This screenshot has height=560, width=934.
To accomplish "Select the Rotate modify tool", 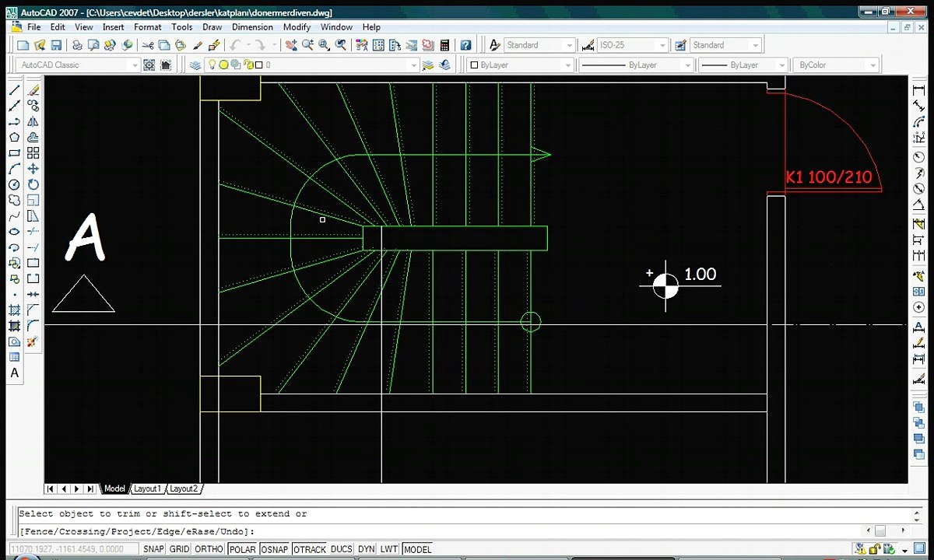I will coord(33,184).
